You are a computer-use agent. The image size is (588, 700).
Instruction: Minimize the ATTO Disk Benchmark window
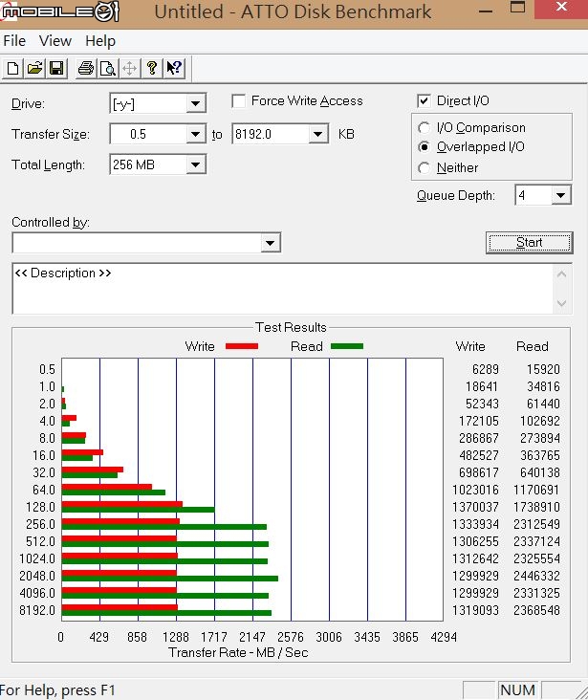pos(486,11)
